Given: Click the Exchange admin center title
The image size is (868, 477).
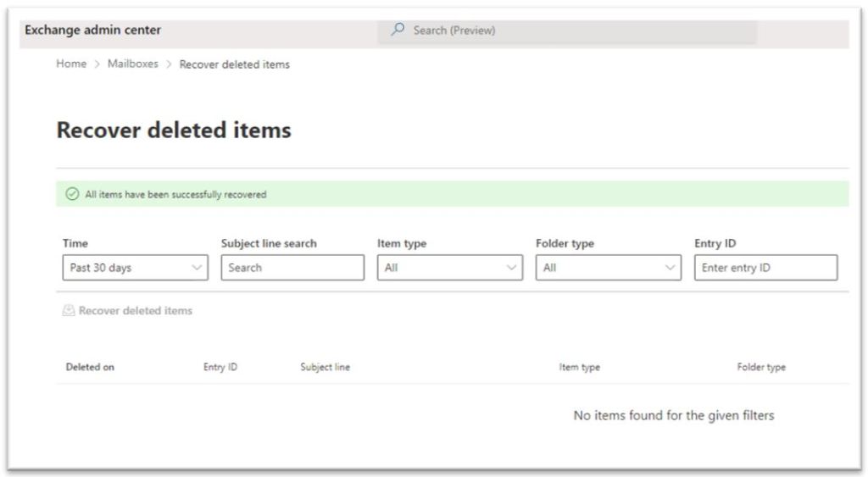Looking at the screenshot, I should pyautogui.click(x=93, y=30).
